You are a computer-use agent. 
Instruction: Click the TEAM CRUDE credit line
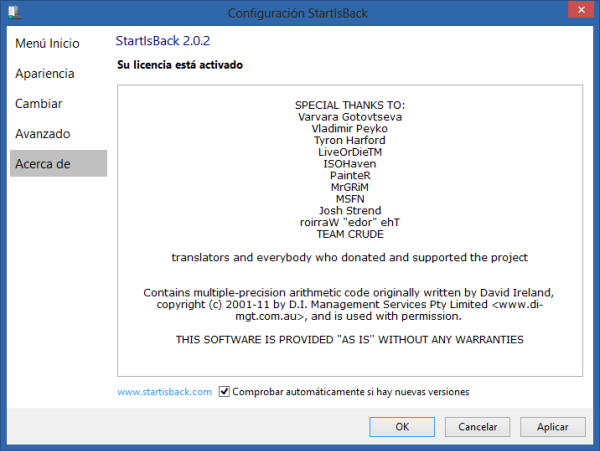coord(350,234)
